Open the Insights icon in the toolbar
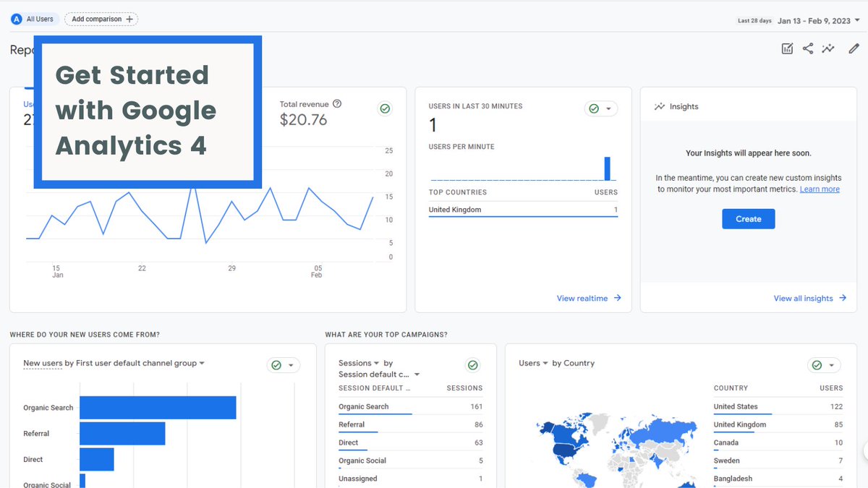The height and width of the screenshot is (488, 868). [x=829, y=48]
